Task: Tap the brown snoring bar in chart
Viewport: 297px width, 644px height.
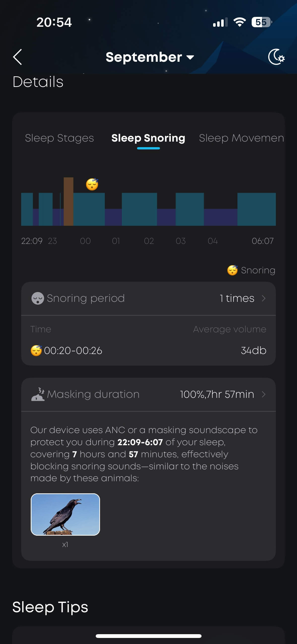Action: pyautogui.click(x=68, y=202)
